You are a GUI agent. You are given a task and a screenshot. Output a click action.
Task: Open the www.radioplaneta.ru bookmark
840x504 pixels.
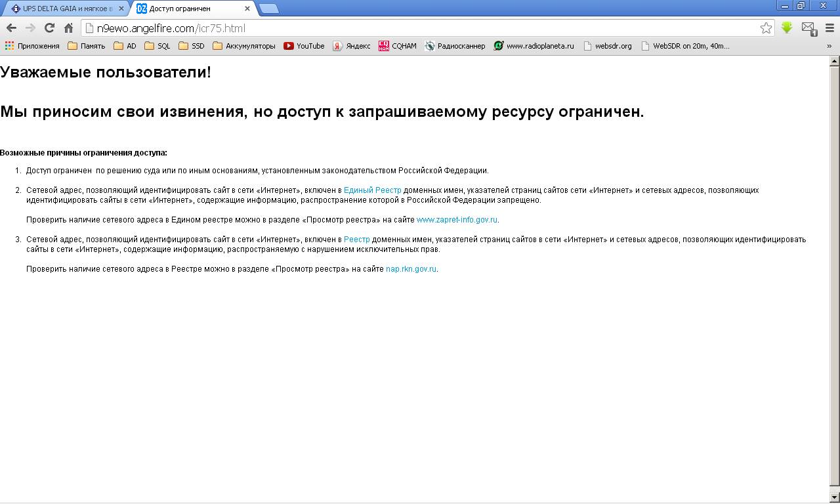[x=534, y=46]
